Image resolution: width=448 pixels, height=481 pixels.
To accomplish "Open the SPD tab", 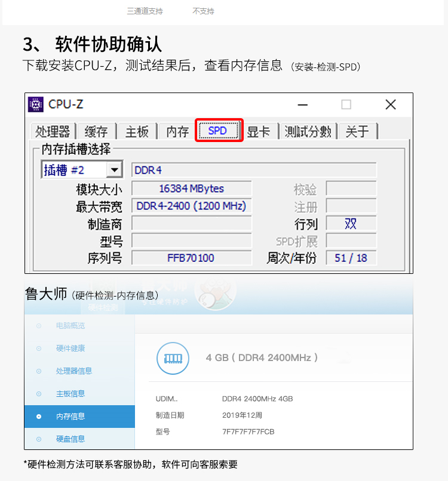I will [x=219, y=130].
